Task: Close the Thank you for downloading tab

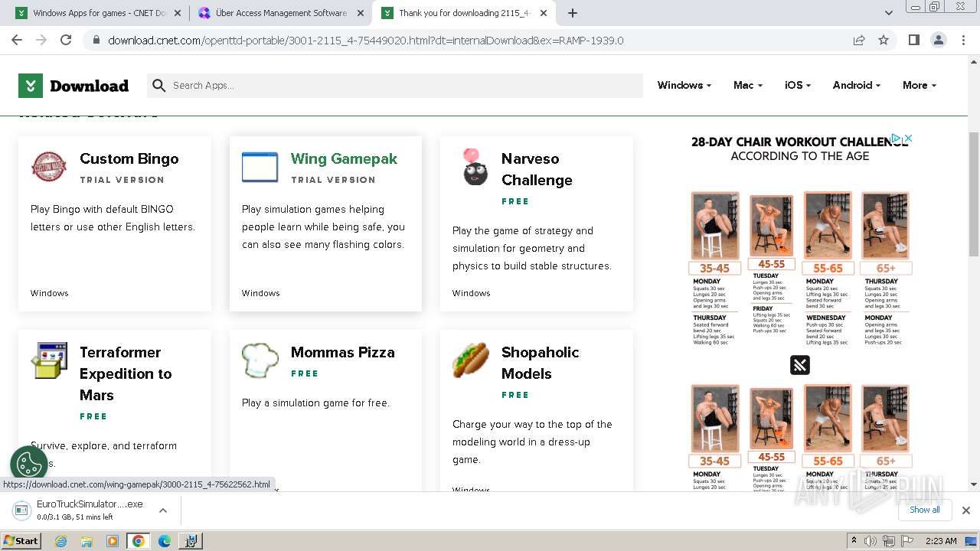Action: pos(544,13)
